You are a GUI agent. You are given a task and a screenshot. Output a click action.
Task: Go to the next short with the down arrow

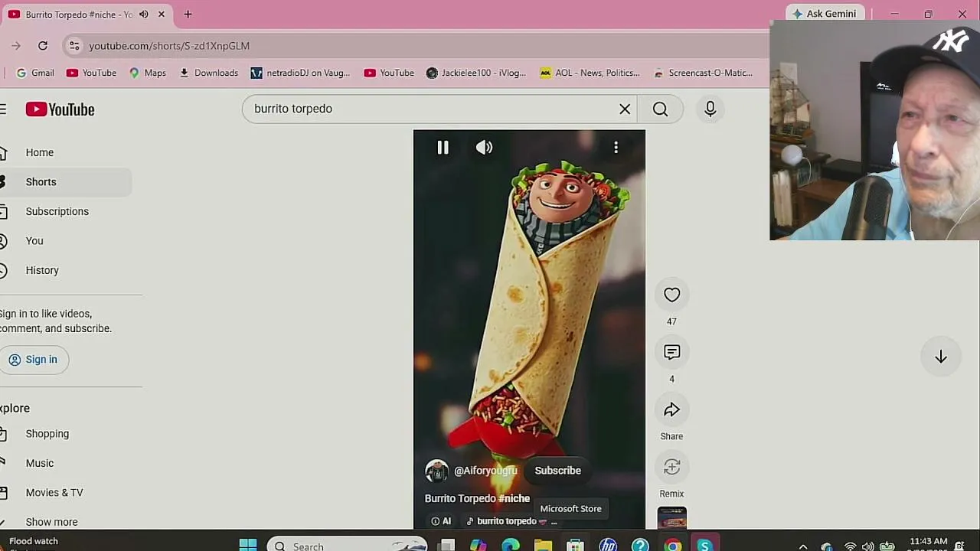click(941, 357)
